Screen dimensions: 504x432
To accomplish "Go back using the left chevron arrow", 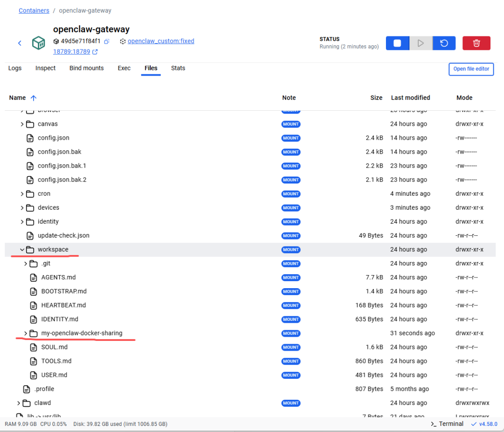I will 20,43.
